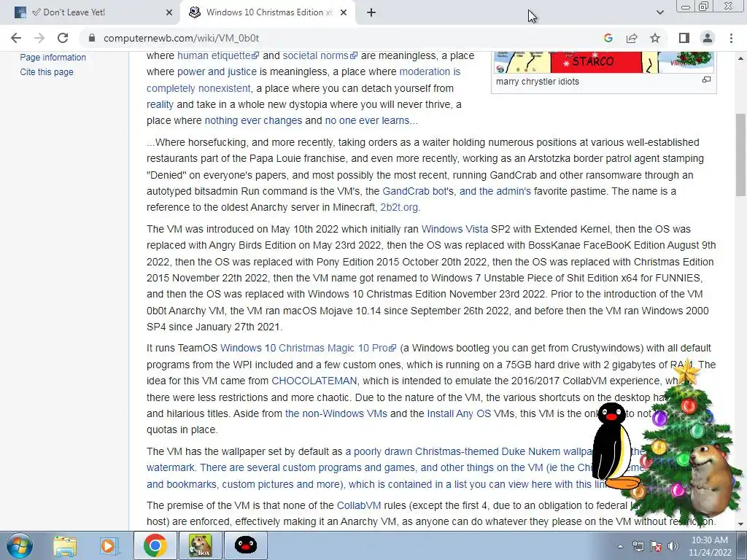Open the Pingu penguin taskbar app

point(245,545)
